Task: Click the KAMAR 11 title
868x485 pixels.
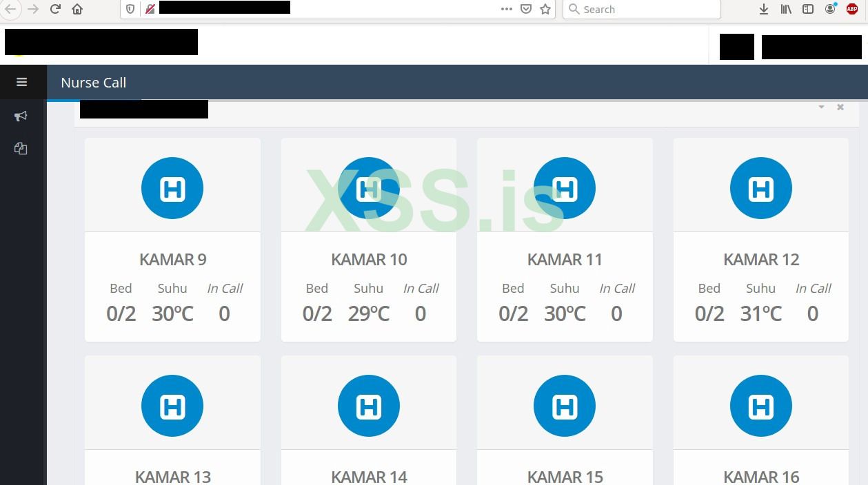Action: (x=565, y=260)
